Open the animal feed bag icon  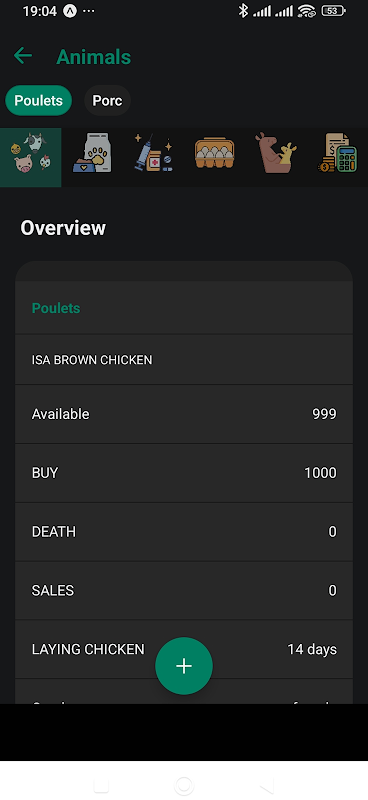coord(92,153)
